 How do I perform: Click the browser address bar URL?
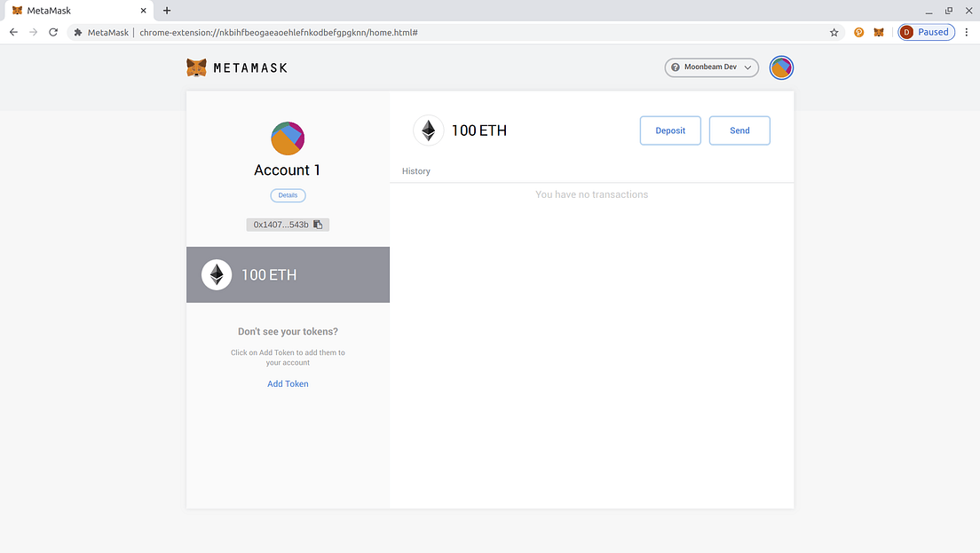[278, 33]
